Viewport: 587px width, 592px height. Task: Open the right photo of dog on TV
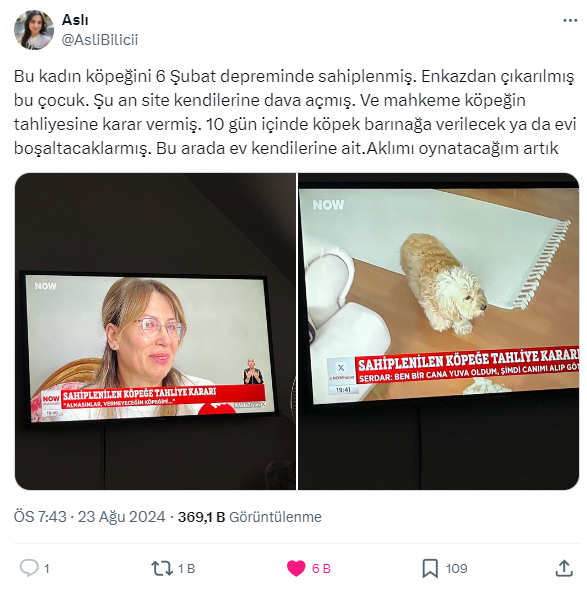click(x=439, y=331)
